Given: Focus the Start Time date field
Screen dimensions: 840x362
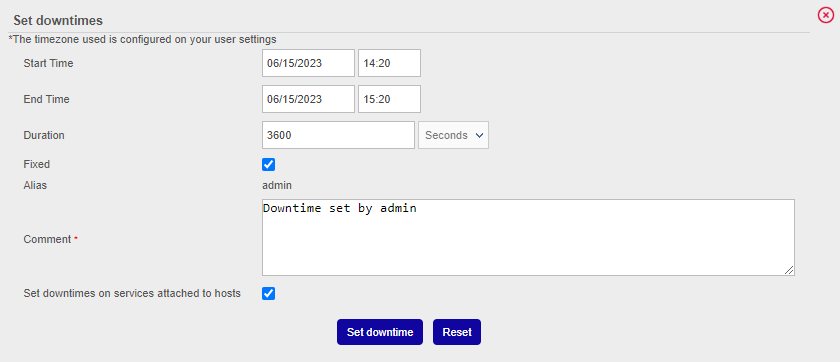Looking at the screenshot, I should pyautogui.click(x=308, y=63).
